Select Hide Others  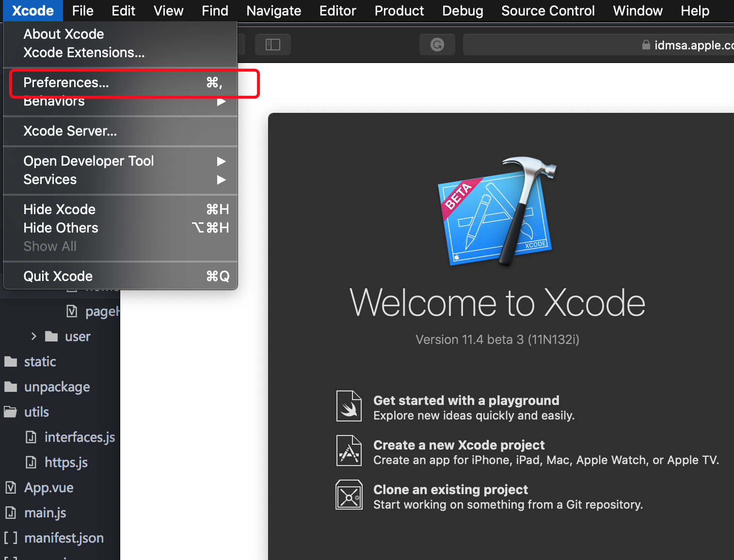tap(120, 228)
